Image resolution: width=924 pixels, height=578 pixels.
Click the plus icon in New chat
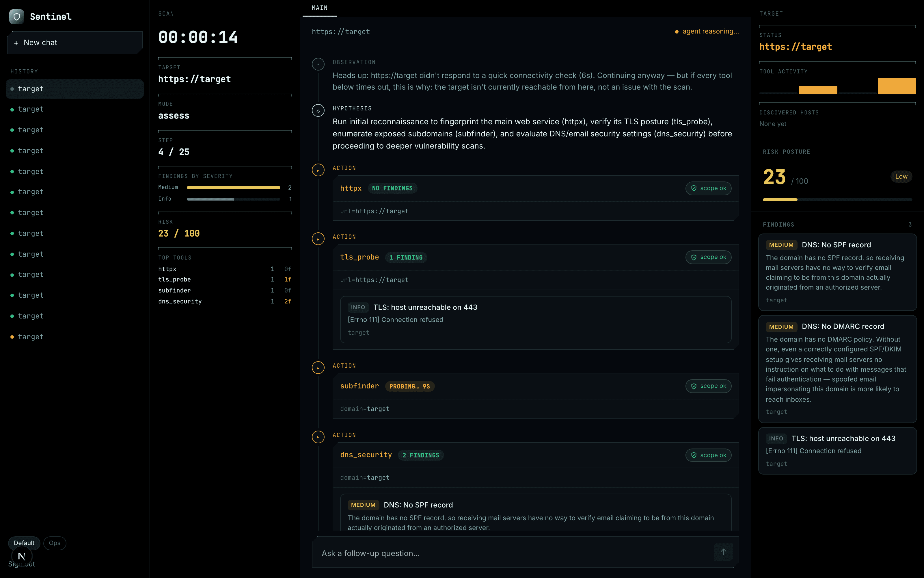pyautogui.click(x=16, y=43)
